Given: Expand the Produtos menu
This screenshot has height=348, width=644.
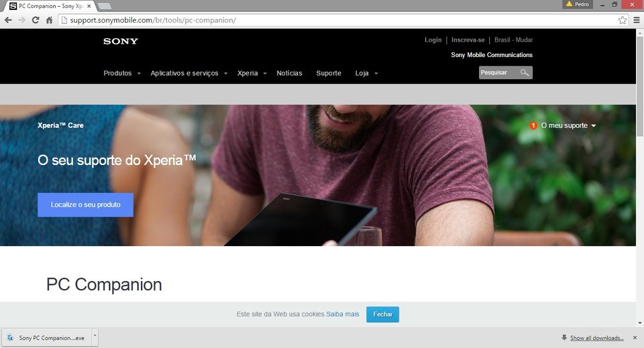Looking at the screenshot, I should coord(122,73).
